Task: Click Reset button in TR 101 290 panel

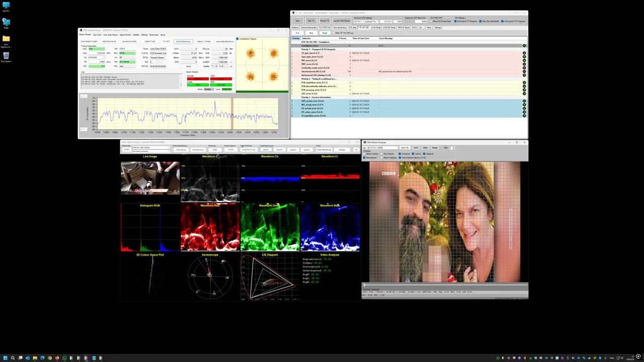Action: coord(325,33)
